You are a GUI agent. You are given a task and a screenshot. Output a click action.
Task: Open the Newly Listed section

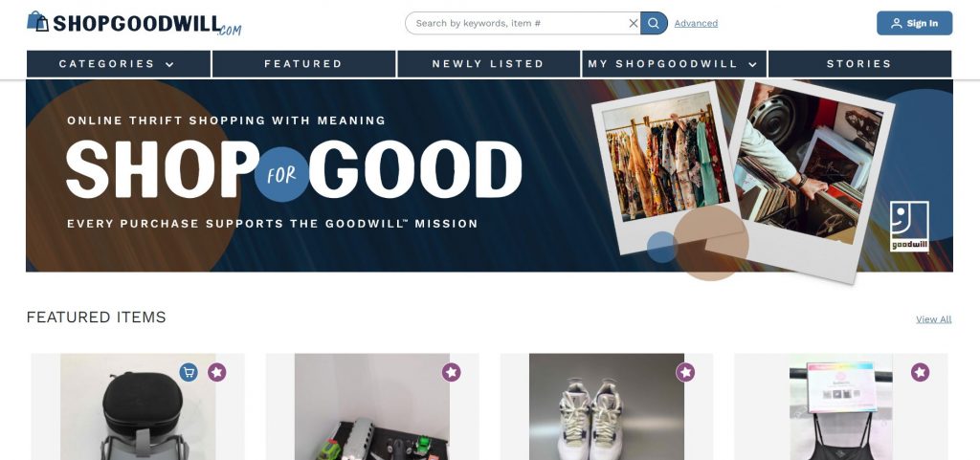tap(489, 64)
